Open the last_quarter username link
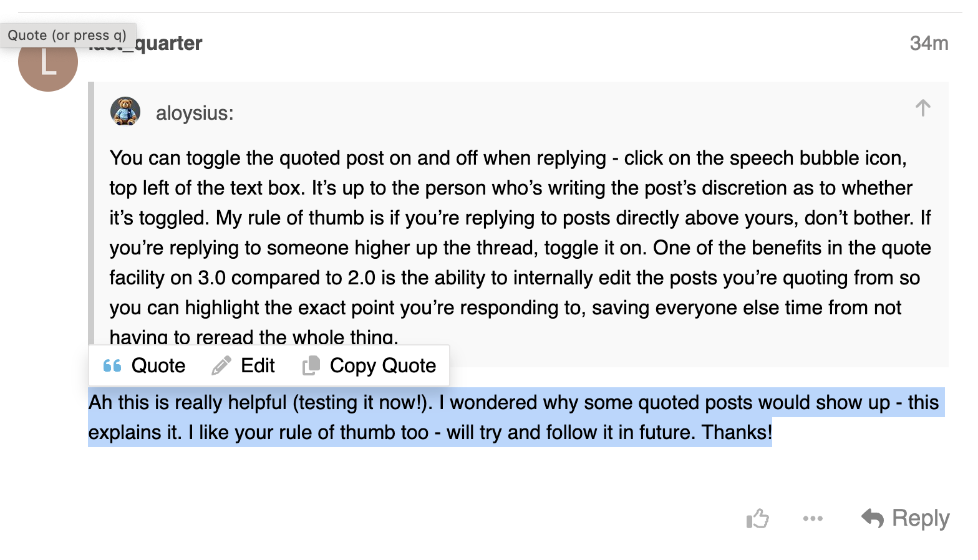Image resolution: width=978 pixels, height=560 pixels. point(168,43)
